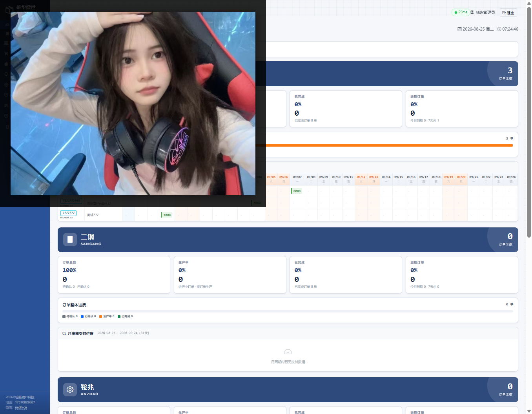532x414 pixels.
Task: Click the clock icon beside 07:24:46
Action: pyautogui.click(x=499, y=29)
